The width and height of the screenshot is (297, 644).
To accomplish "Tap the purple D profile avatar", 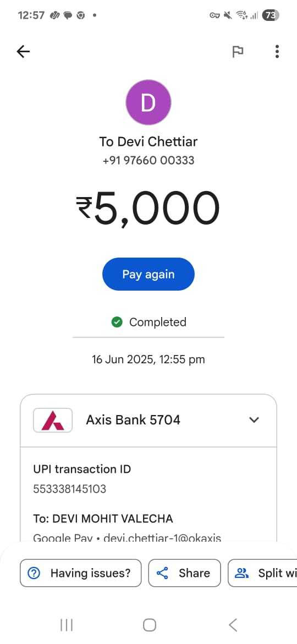I will (x=148, y=103).
